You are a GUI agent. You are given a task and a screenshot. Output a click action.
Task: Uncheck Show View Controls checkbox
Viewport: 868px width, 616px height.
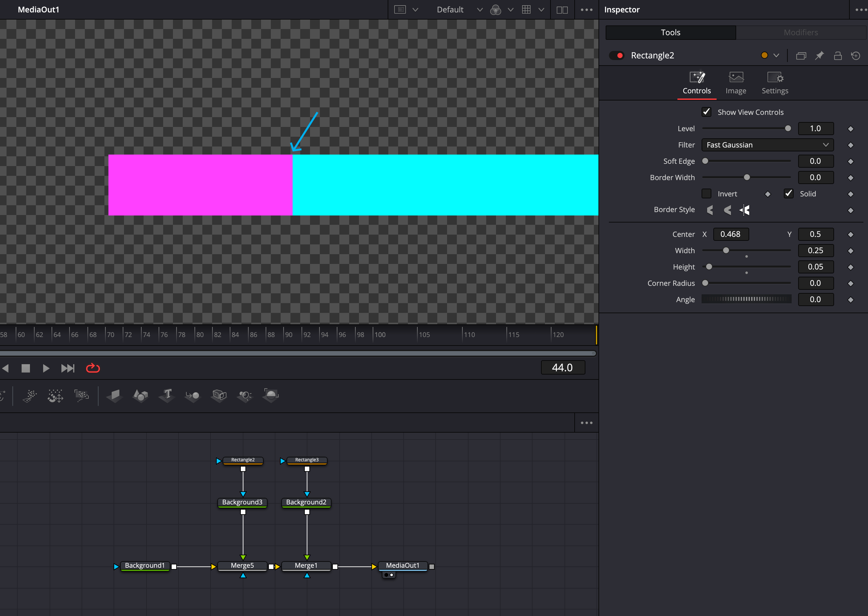click(x=706, y=112)
